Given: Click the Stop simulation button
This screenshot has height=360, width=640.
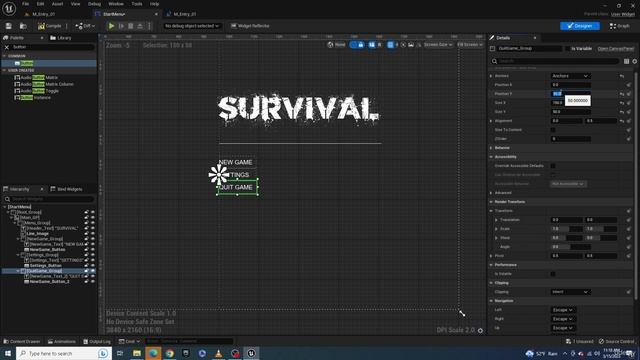Looking at the screenshot, I should [x=131, y=26].
